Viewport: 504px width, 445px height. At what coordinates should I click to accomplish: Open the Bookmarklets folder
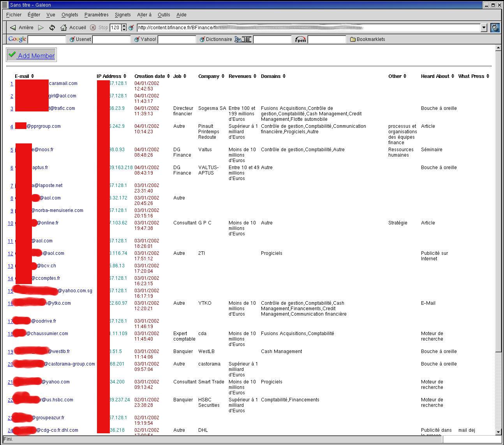(x=367, y=39)
